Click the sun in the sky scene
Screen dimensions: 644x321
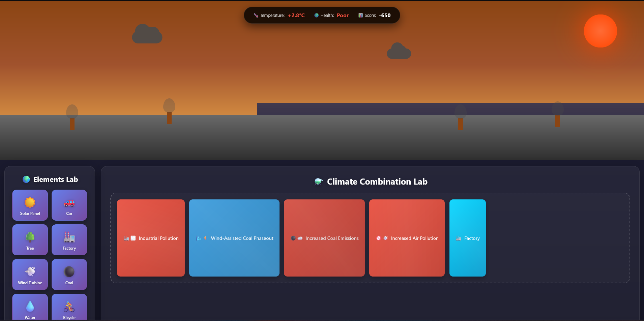point(600,31)
